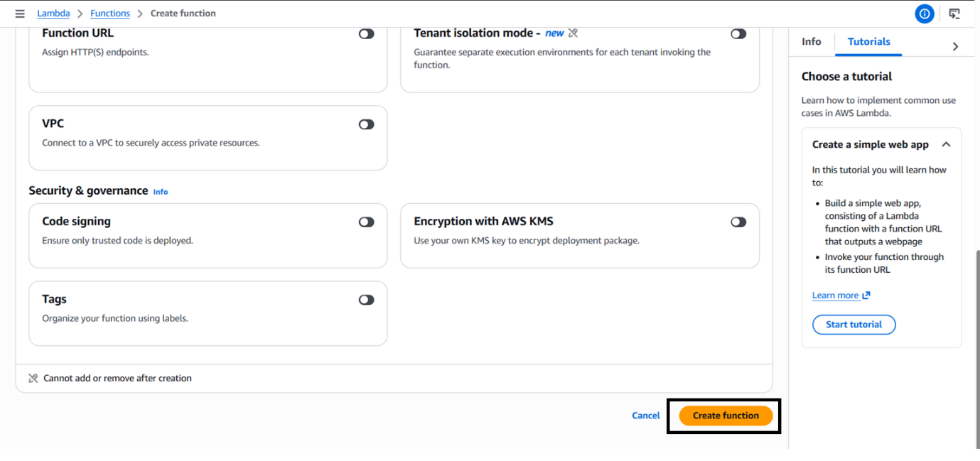The width and height of the screenshot is (980, 461).
Task: Click the Code signing heading
Action: (76, 222)
